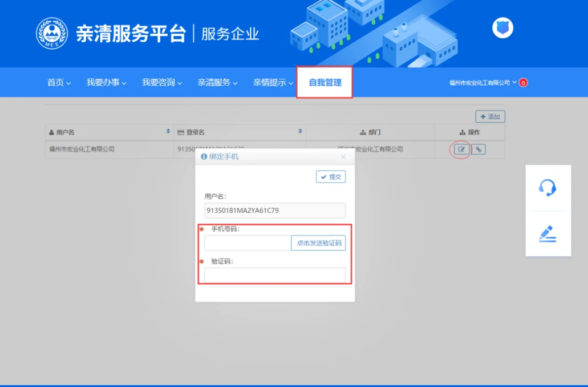The height and width of the screenshot is (387, 588).
Task: Select the 自我管理 tab
Action: click(x=325, y=83)
